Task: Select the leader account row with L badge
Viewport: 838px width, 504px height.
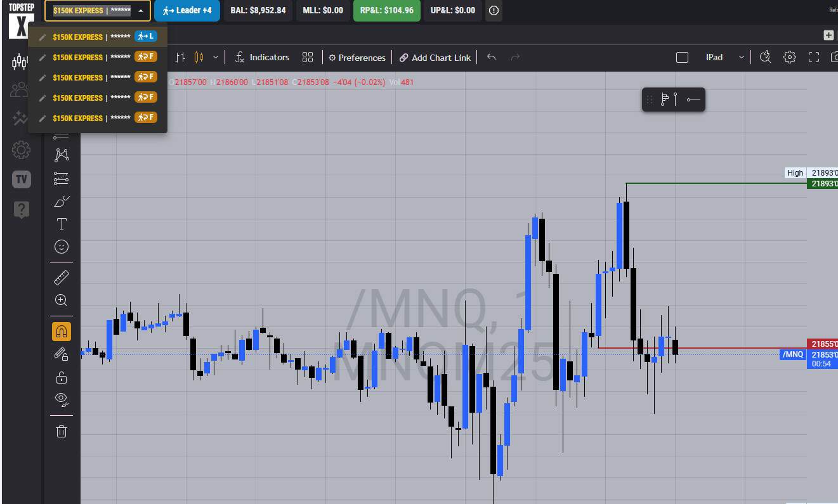Action: pyautogui.click(x=98, y=37)
